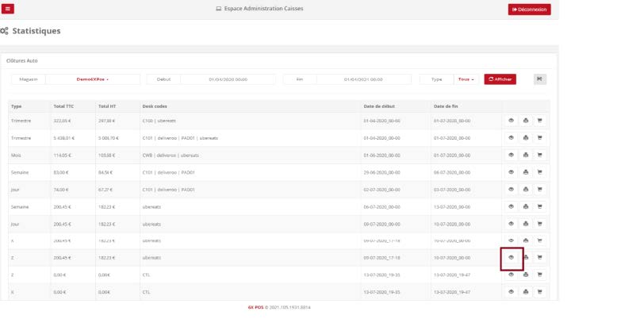Click cart icon on the 0,00 € Z row
Viewport: 644px width, 319px height.
point(540,275)
